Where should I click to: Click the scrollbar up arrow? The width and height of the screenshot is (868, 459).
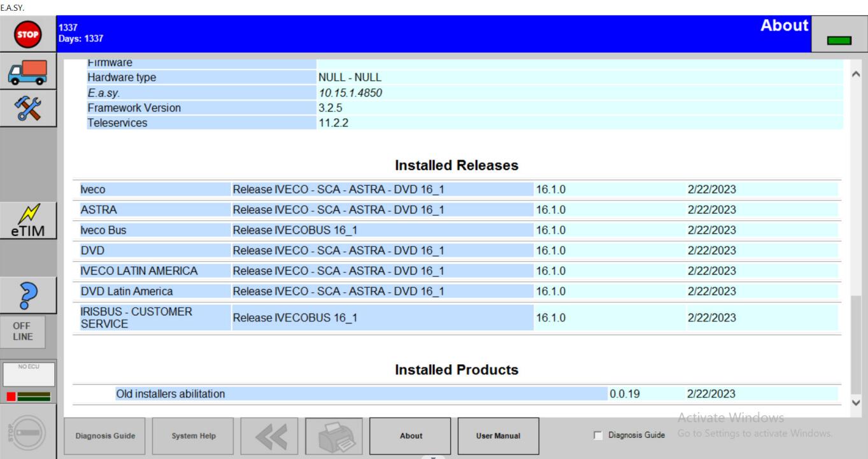pyautogui.click(x=857, y=75)
